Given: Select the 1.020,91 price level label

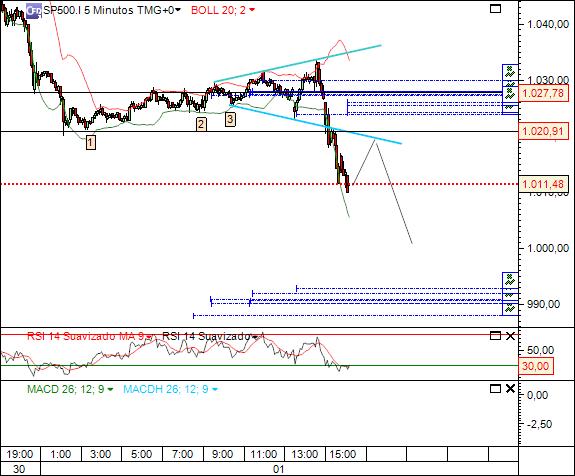Looking at the screenshot, I should (x=543, y=131).
